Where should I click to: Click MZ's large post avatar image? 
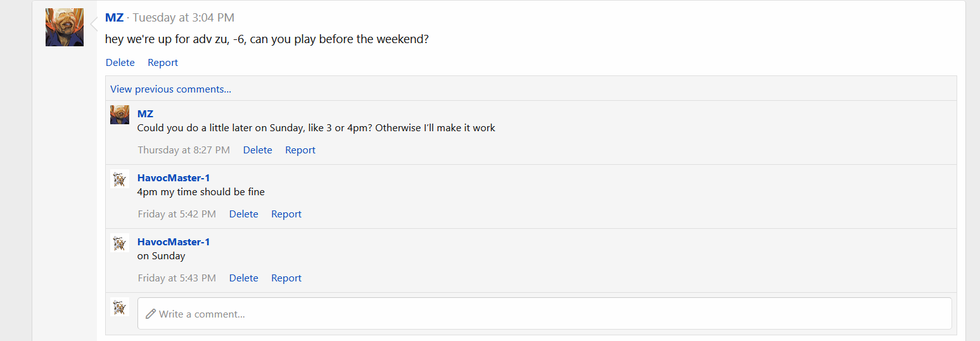65,27
